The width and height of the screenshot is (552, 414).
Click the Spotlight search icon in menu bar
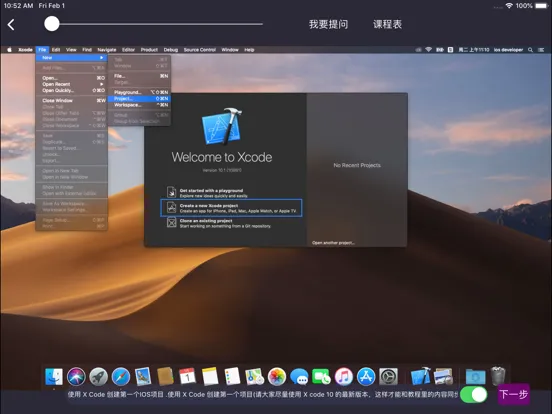pyautogui.click(x=530, y=50)
